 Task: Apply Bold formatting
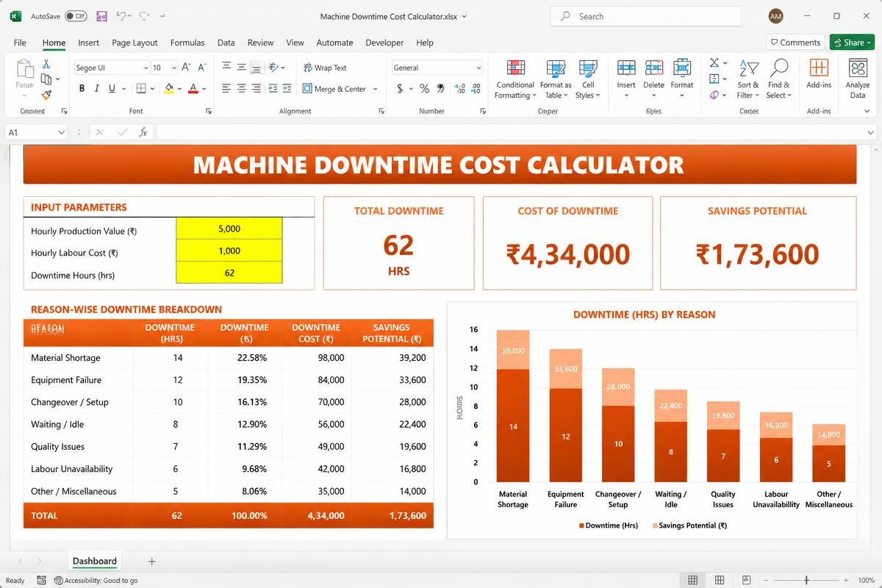[82, 88]
